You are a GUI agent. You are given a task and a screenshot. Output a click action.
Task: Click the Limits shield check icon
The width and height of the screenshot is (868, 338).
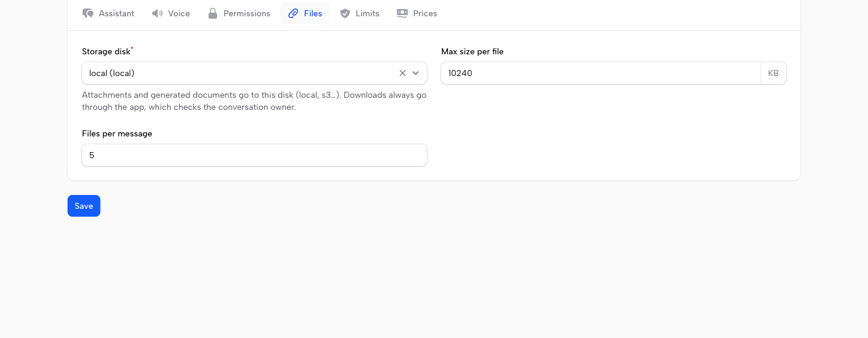(x=345, y=13)
